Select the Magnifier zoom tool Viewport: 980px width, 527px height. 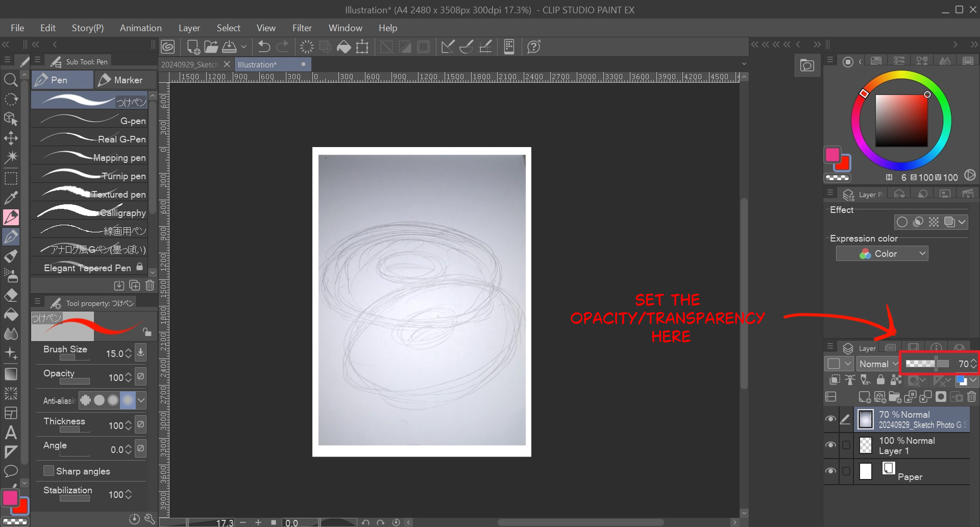pyautogui.click(x=11, y=80)
